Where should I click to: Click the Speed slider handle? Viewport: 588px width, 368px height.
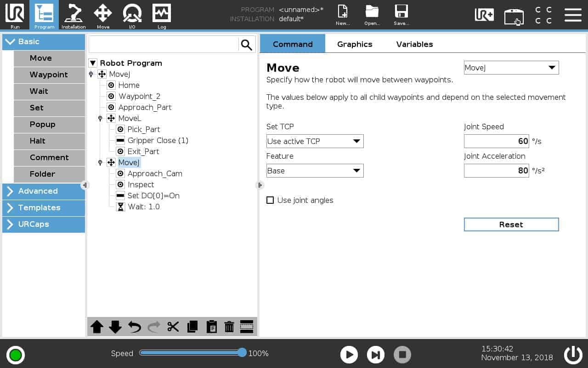[242, 353]
